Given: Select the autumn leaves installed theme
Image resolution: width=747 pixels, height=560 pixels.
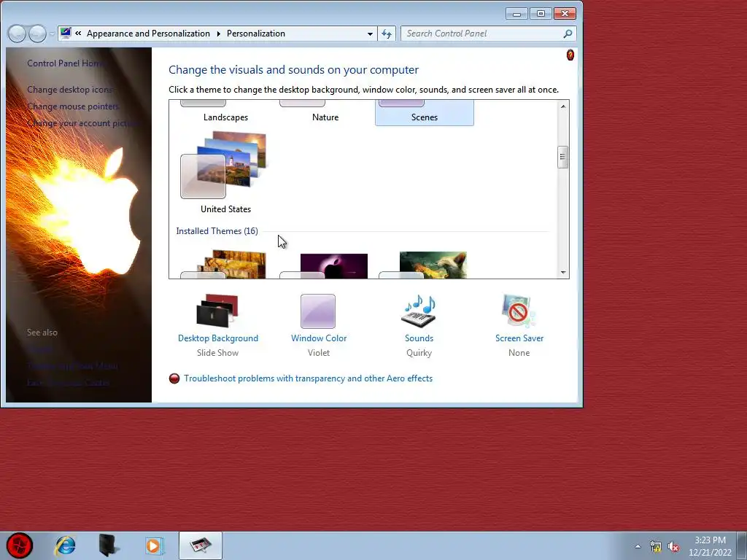Looking at the screenshot, I should click(x=224, y=265).
